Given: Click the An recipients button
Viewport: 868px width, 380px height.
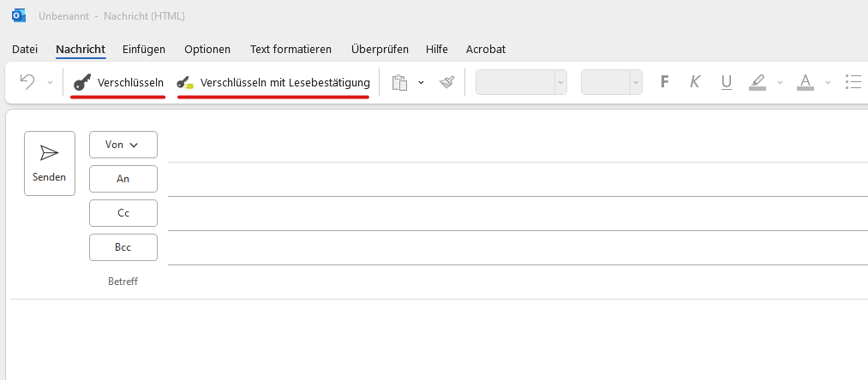Looking at the screenshot, I should coord(123,179).
